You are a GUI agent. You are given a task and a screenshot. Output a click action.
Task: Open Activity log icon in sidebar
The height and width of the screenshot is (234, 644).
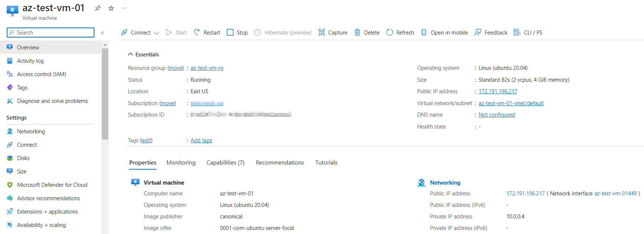(x=10, y=61)
